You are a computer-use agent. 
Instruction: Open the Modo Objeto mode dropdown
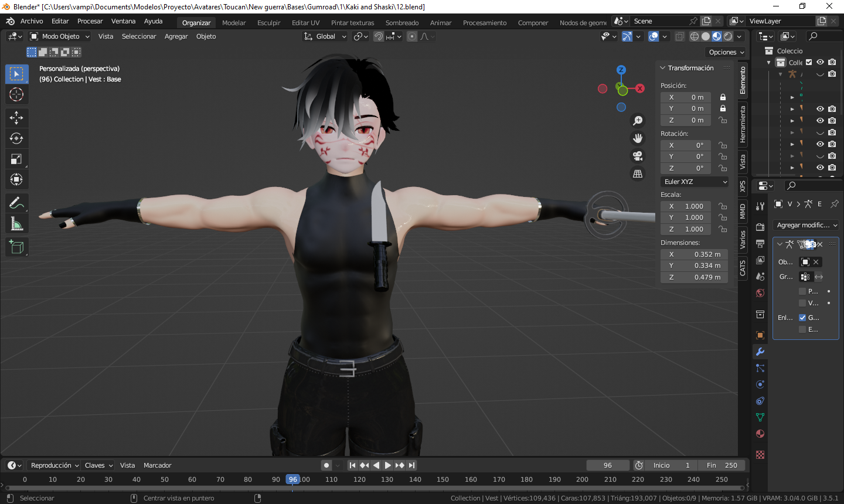(60, 36)
